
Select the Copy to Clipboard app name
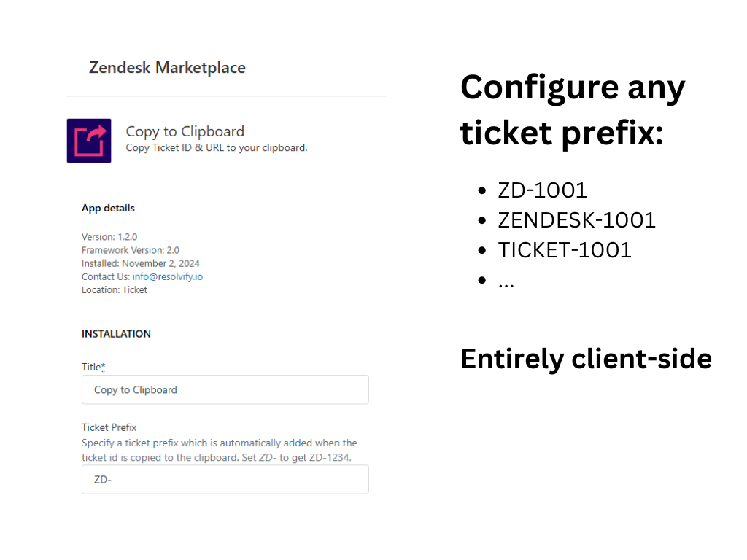pos(185,131)
